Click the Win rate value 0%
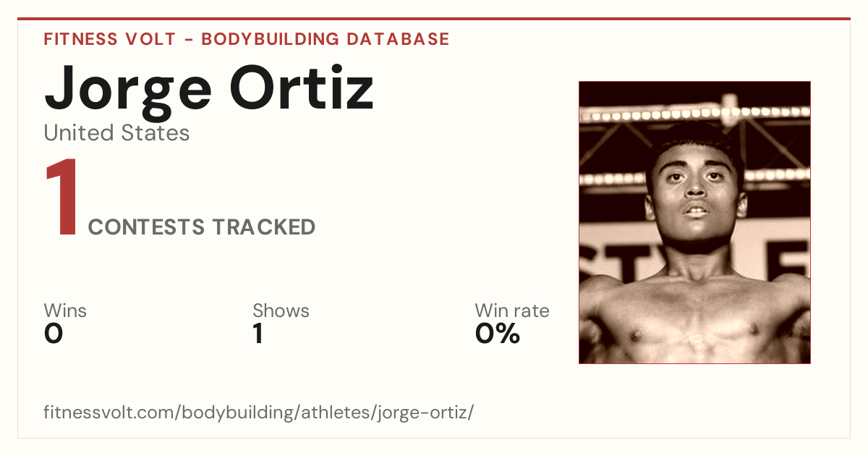This screenshot has height=456, width=868. 498,334
